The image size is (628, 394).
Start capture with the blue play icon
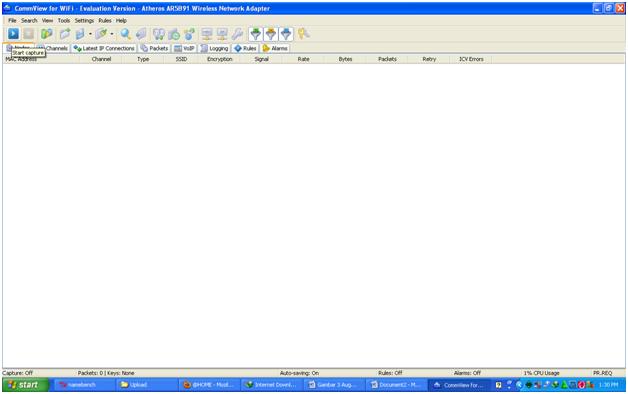[x=13, y=34]
